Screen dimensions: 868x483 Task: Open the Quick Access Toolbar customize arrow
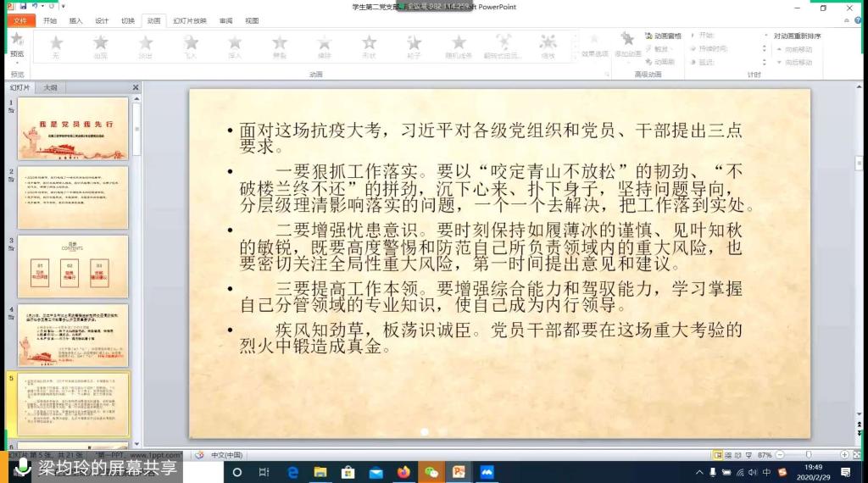[x=64, y=7]
